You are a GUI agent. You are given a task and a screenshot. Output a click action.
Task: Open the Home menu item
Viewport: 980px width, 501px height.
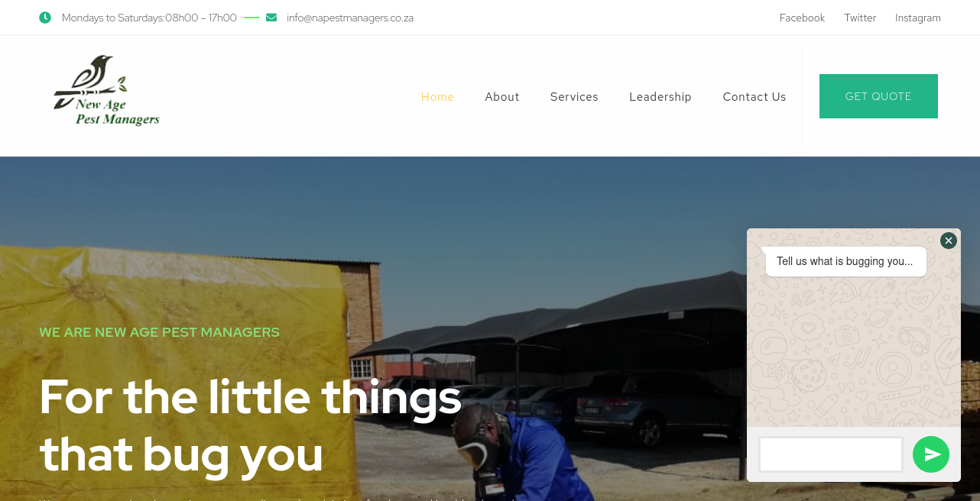437,97
